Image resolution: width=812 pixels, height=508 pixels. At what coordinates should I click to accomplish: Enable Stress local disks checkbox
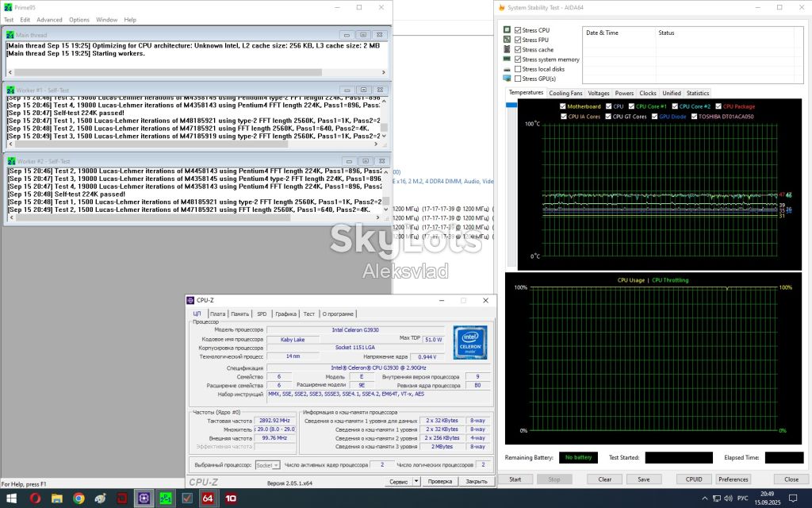click(518, 69)
